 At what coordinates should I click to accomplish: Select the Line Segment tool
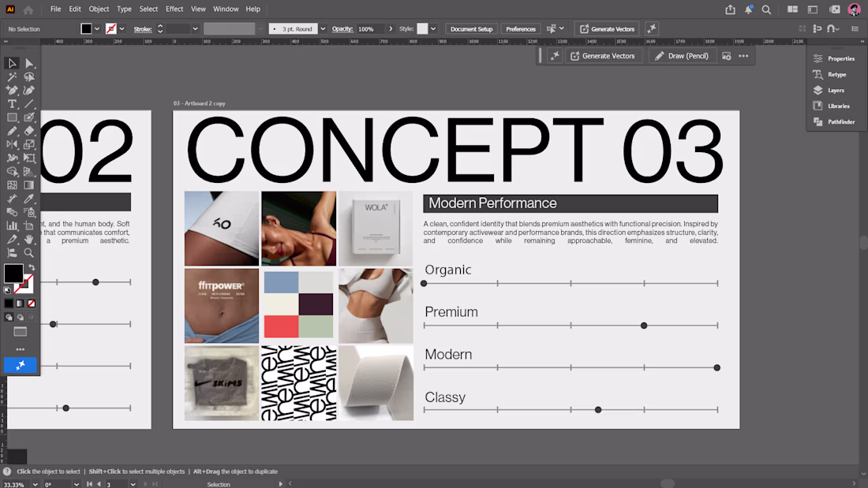tap(29, 104)
